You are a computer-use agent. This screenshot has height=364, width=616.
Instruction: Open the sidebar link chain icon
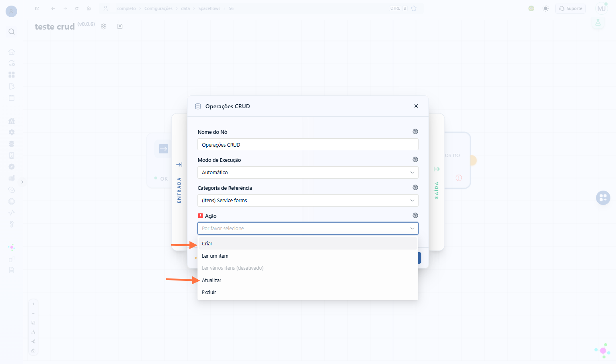[12, 190]
